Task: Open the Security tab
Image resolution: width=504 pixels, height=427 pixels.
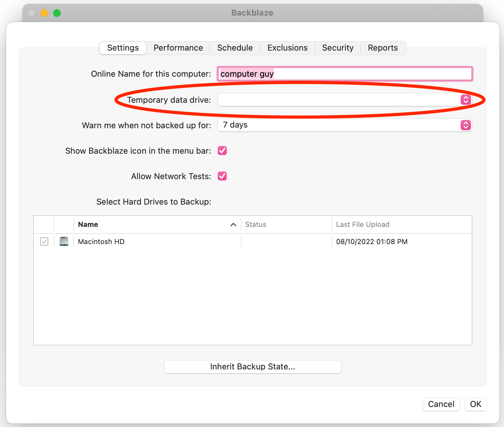Action: [x=338, y=48]
